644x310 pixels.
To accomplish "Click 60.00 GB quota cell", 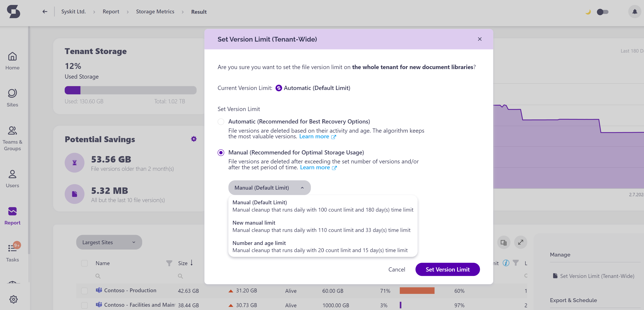I will tap(333, 291).
